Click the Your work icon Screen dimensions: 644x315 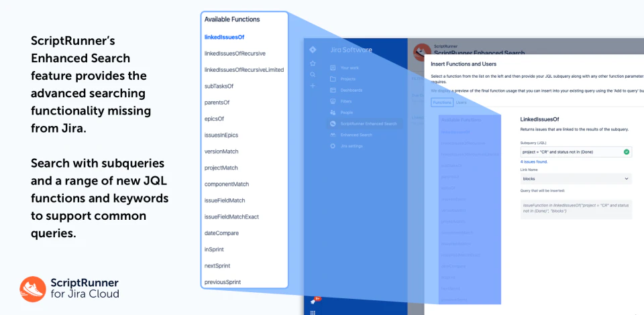tap(333, 68)
